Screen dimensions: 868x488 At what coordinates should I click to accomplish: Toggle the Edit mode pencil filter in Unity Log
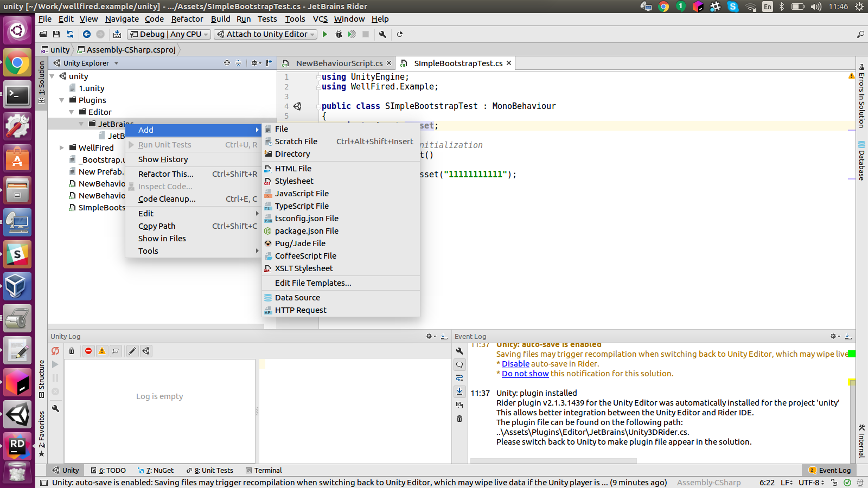(x=132, y=351)
